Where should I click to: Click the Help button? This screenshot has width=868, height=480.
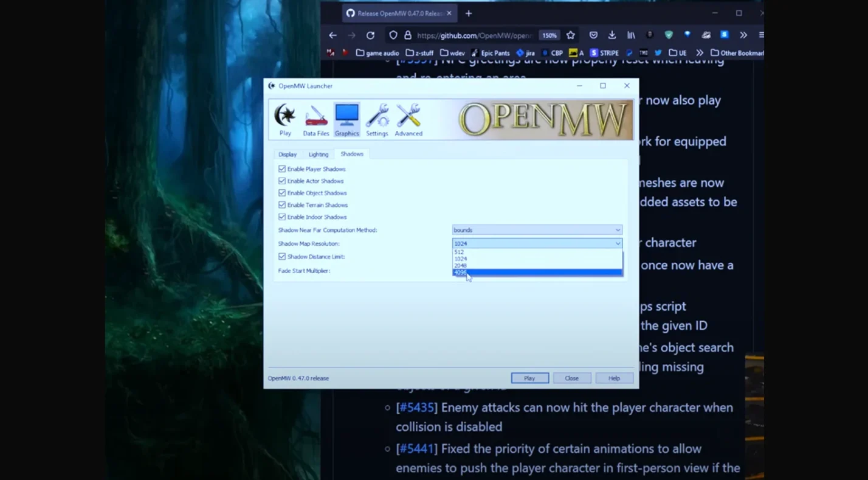coord(614,378)
